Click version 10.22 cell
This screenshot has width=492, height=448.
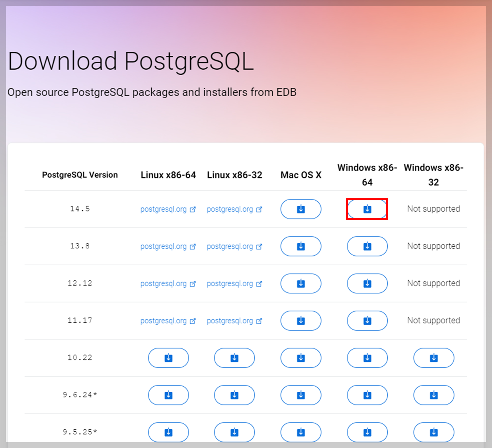pyautogui.click(x=80, y=358)
